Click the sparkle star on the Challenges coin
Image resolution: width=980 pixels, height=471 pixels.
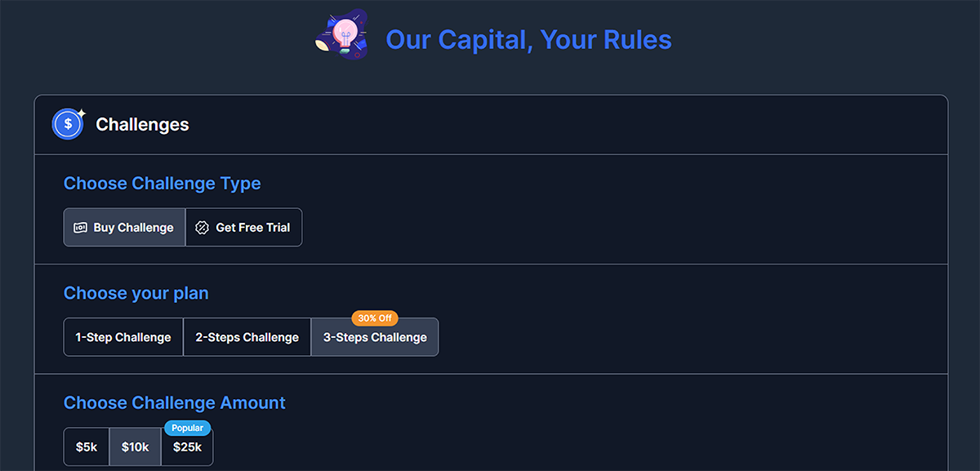81,113
